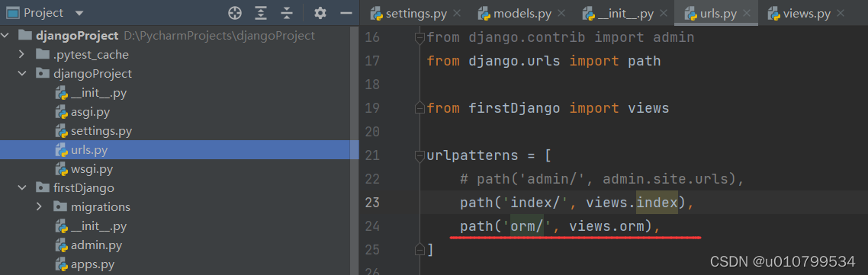Image resolution: width=868 pixels, height=275 pixels.
Task: Click the migrations folder icon
Action: click(x=59, y=207)
